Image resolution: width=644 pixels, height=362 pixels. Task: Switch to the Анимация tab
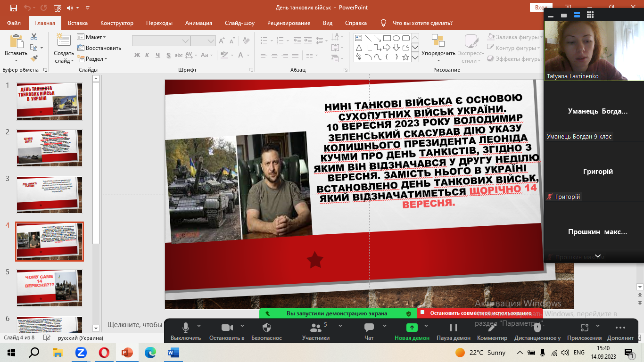[x=198, y=23]
